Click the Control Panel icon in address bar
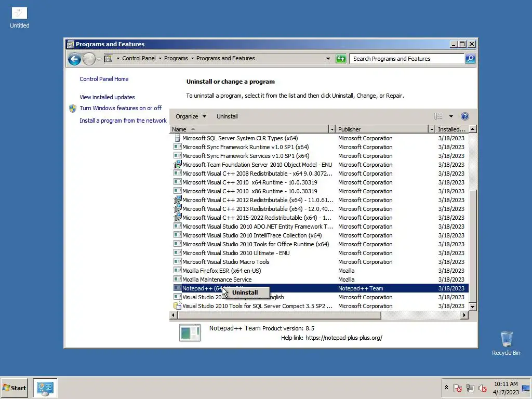 pyautogui.click(x=108, y=58)
